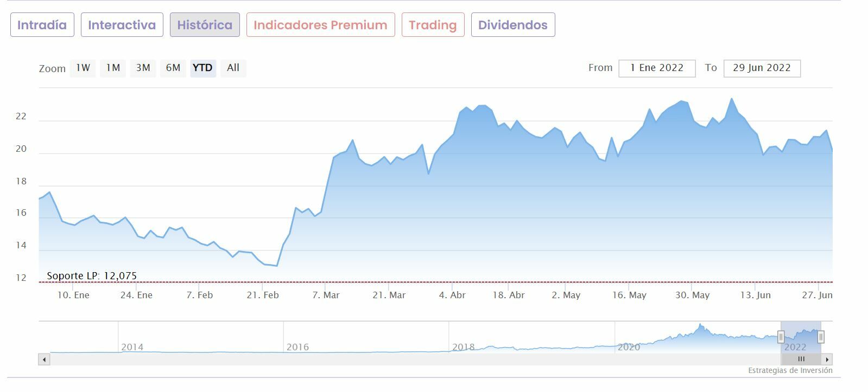
Task: Click the scrollbar left arrow
Action: pos(44,359)
